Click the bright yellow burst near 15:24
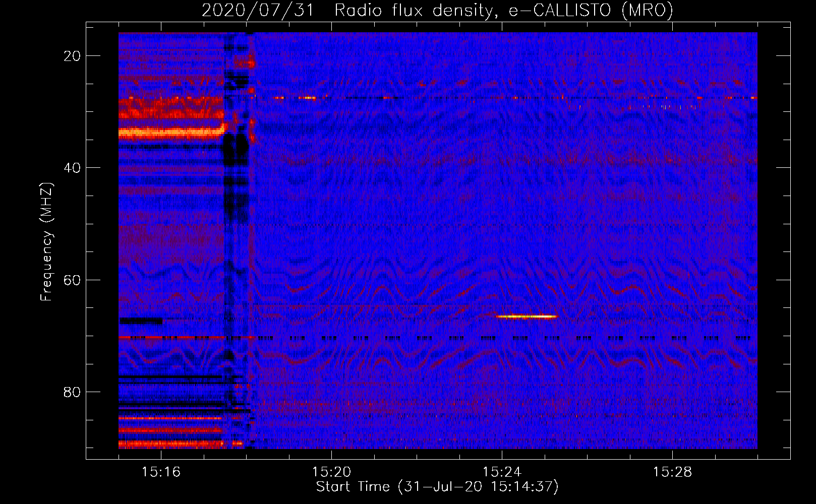Image resolution: width=816 pixels, height=504 pixels. [527, 317]
